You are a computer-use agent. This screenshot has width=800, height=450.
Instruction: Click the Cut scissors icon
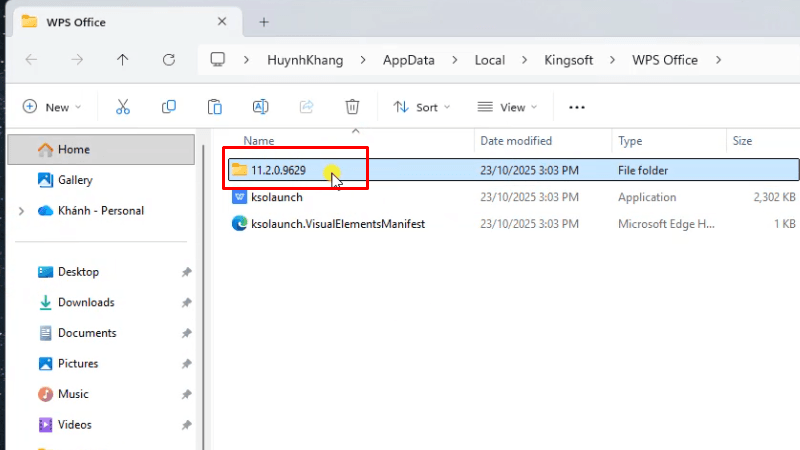123,107
